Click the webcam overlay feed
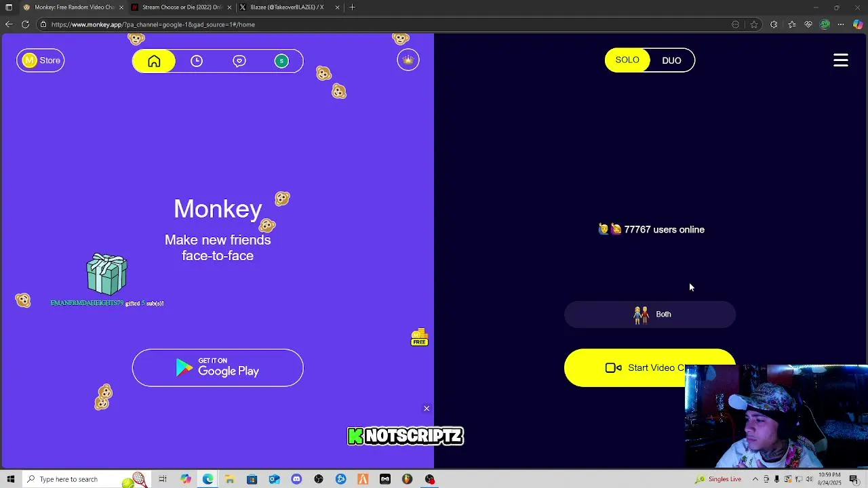 (776, 416)
